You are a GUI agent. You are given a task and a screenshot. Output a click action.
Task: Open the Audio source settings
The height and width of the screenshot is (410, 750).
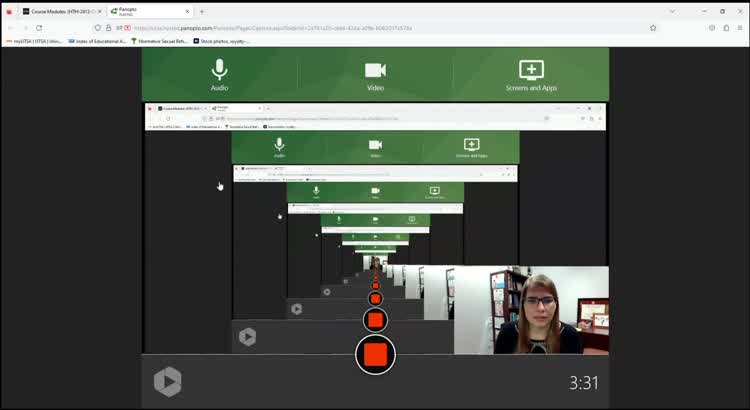click(x=219, y=75)
